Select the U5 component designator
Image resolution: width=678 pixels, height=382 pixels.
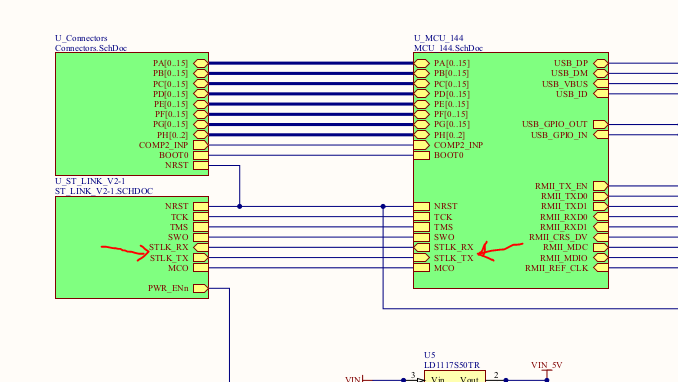(x=429, y=355)
